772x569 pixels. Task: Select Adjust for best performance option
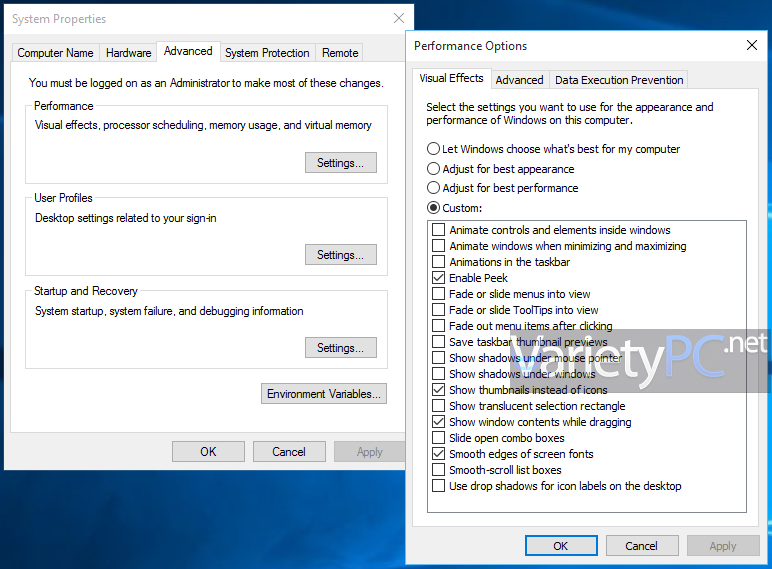pyautogui.click(x=434, y=188)
